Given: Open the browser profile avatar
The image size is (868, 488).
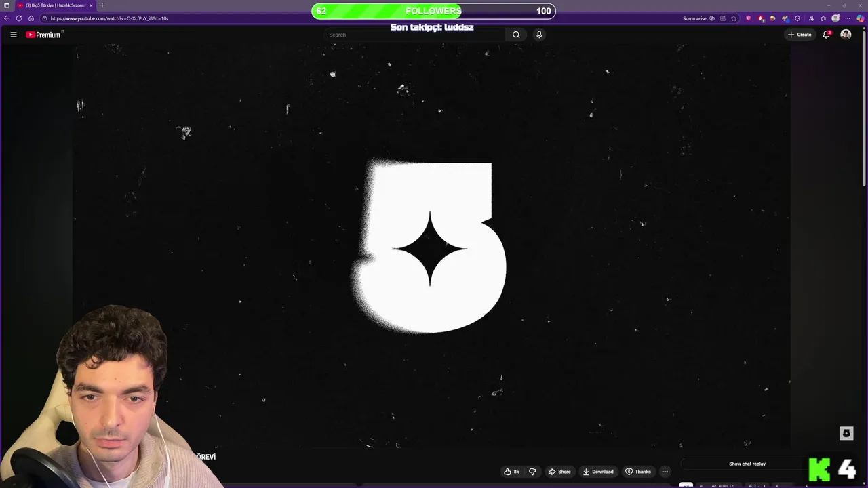Looking at the screenshot, I should click(x=835, y=18).
